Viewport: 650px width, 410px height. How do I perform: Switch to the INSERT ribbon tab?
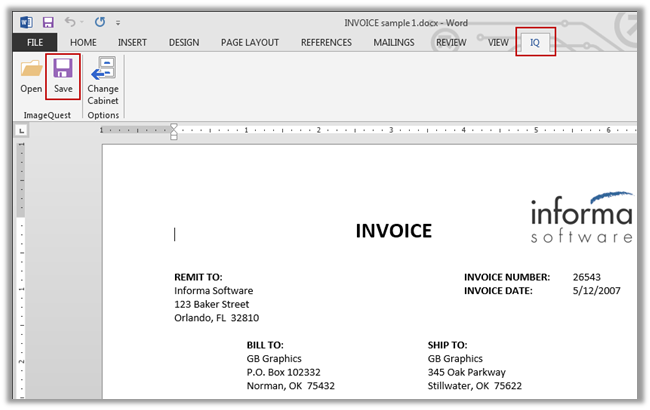click(132, 43)
